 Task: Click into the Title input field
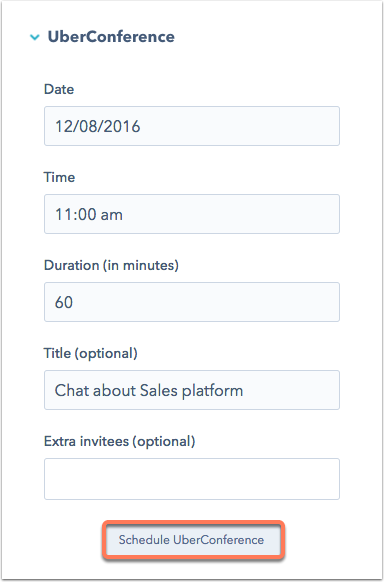coord(192,390)
